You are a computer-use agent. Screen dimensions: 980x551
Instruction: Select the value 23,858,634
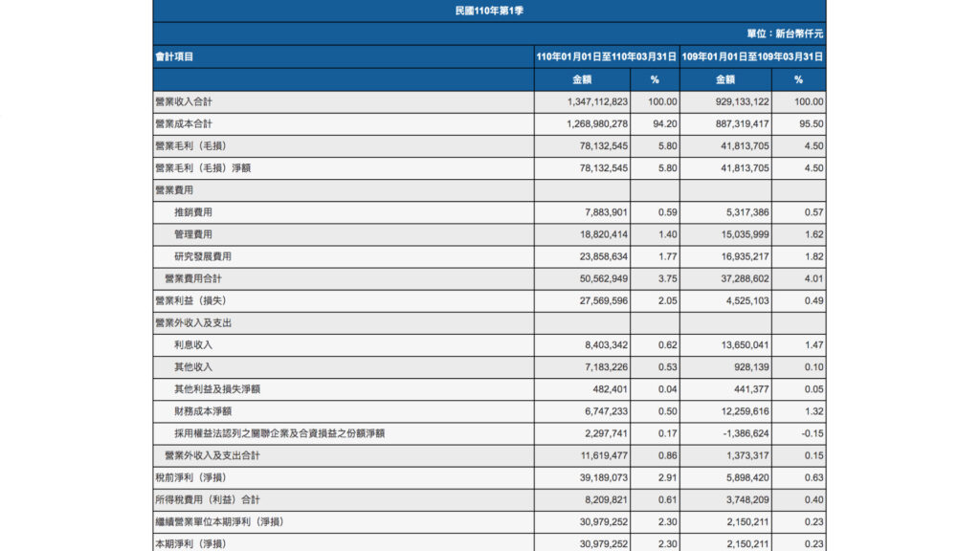[x=604, y=256]
